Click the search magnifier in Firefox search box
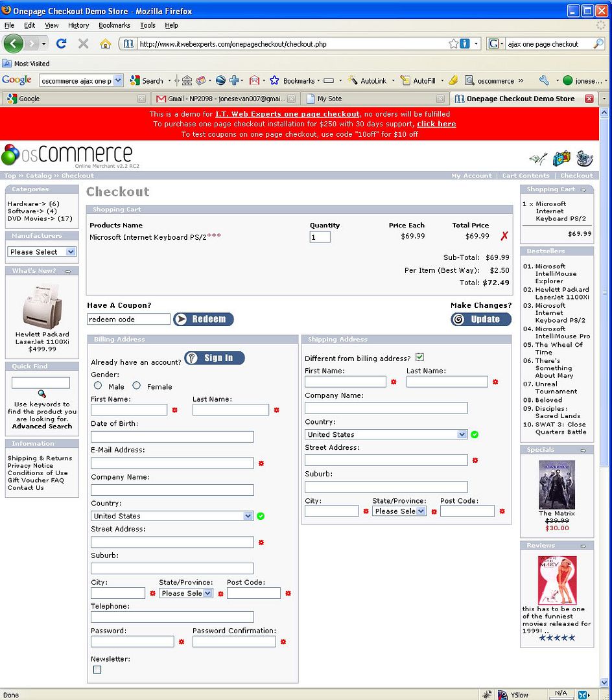 tap(598, 43)
